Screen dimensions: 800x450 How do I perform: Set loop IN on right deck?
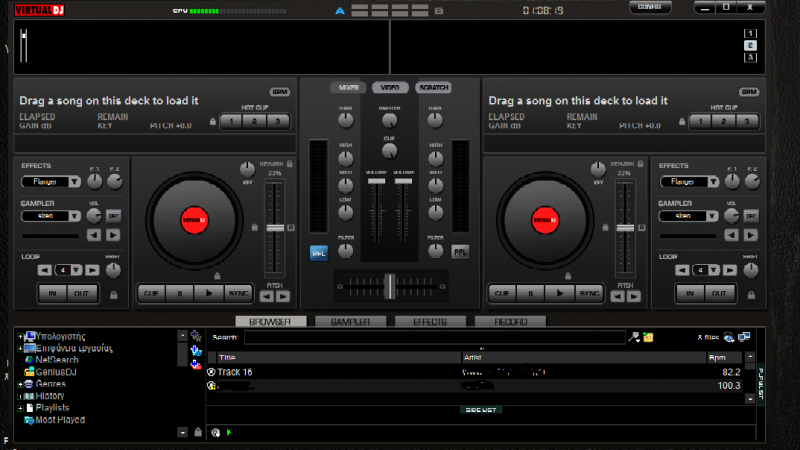tap(690, 293)
